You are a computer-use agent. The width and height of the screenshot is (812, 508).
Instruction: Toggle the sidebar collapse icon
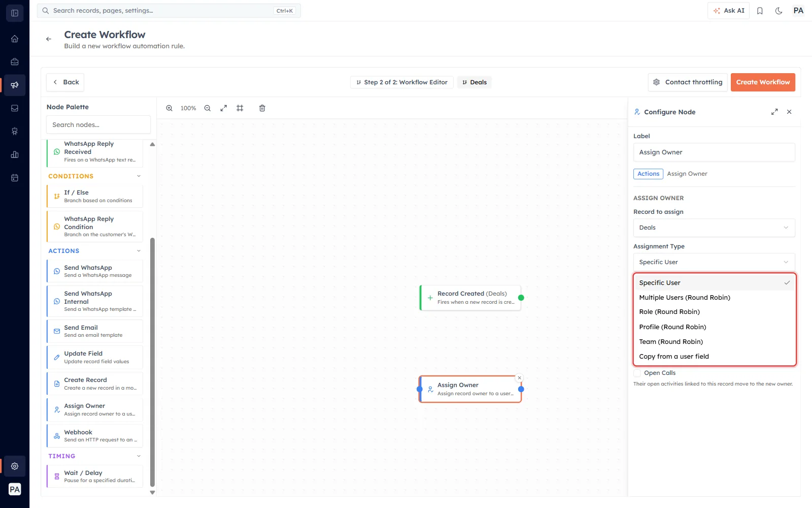[15, 13]
